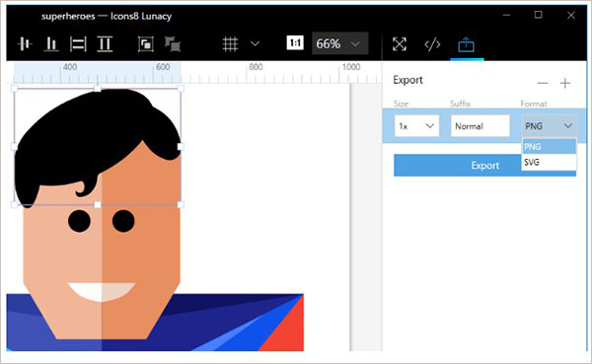Image resolution: width=592 pixels, height=364 pixels.
Task: Align selection to horizontal centers
Action: [25, 44]
